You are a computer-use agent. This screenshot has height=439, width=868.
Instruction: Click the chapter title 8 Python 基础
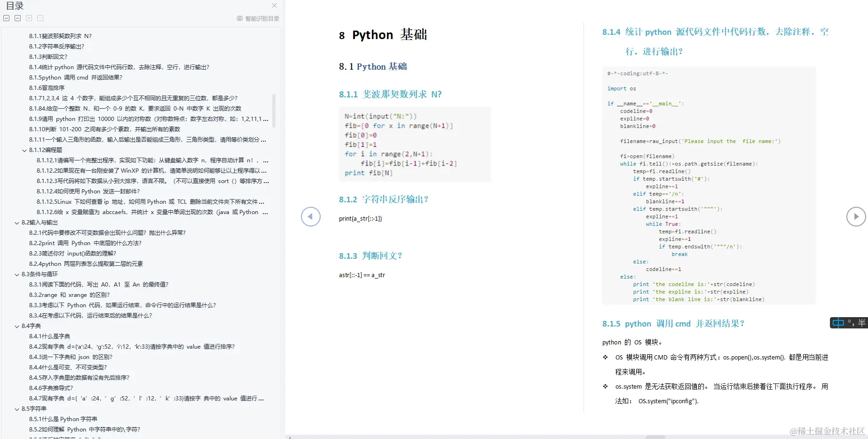(x=383, y=35)
